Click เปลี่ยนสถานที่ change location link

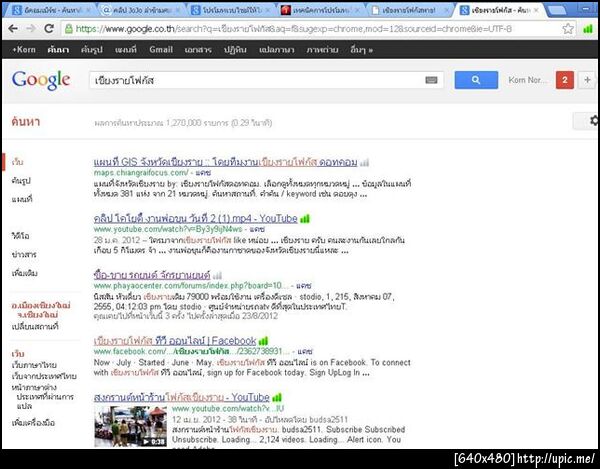(x=35, y=326)
